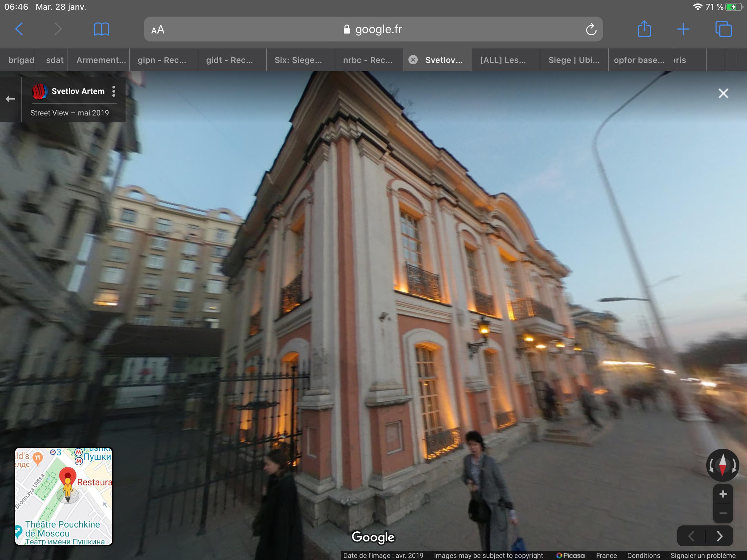Screen dimensions: 747x560
Task: Open the share sheet icon
Action: (644, 29)
